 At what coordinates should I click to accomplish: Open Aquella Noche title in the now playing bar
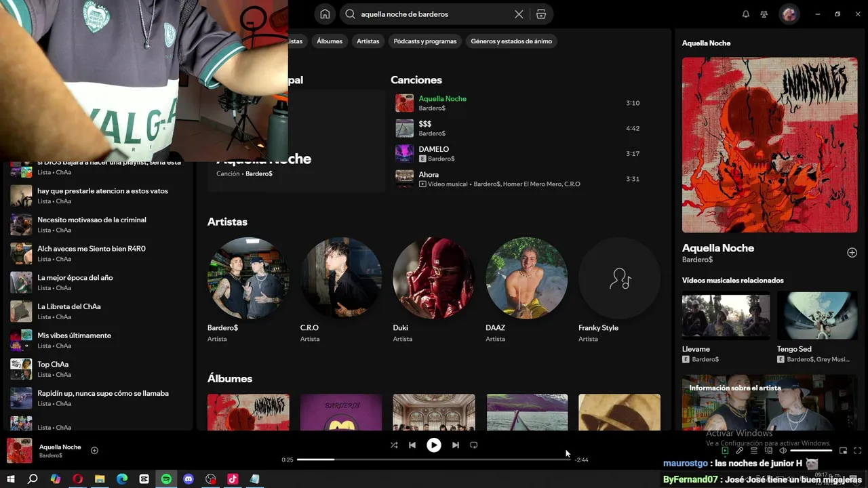60,447
